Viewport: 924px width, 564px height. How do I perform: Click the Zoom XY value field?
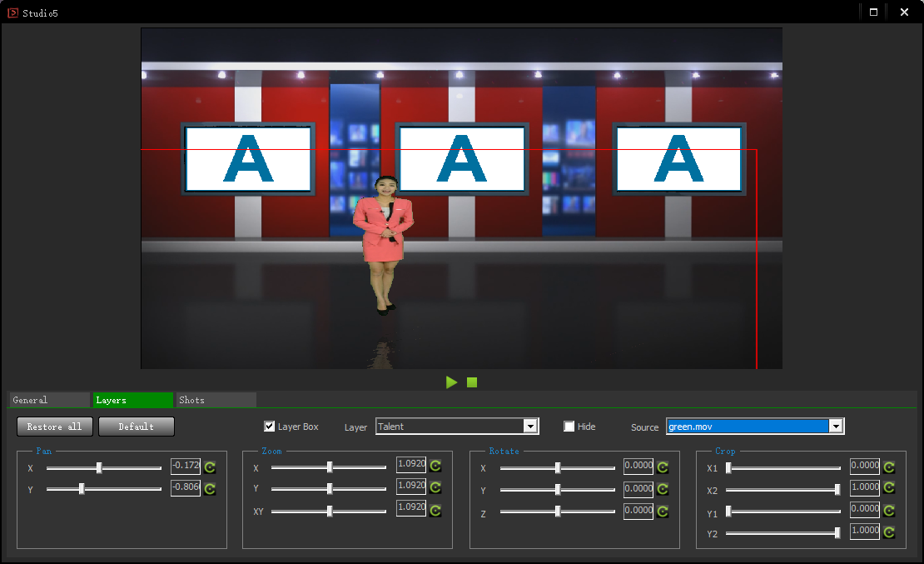(x=411, y=508)
